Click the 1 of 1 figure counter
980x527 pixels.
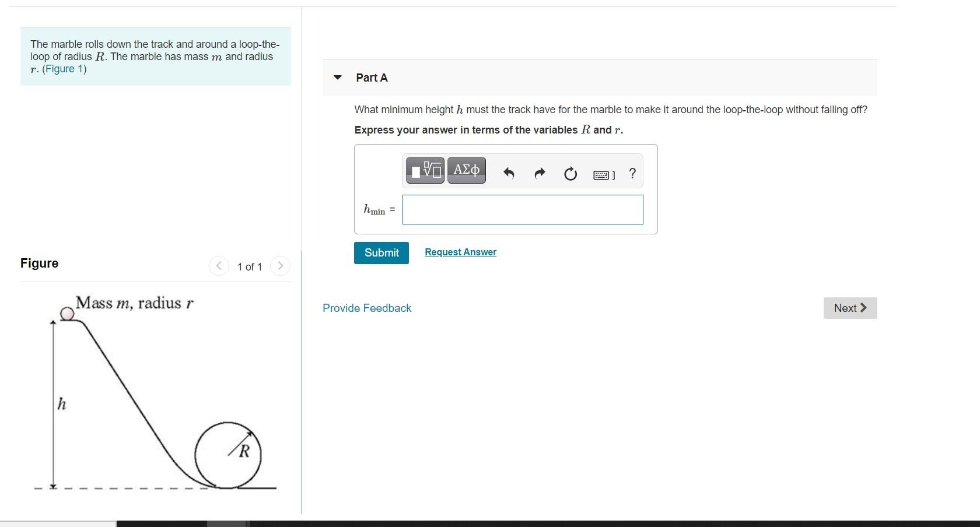249,266
